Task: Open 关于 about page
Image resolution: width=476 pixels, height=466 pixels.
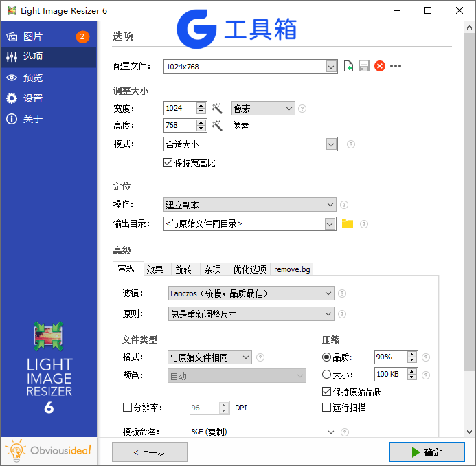Action: coord(49,119)
